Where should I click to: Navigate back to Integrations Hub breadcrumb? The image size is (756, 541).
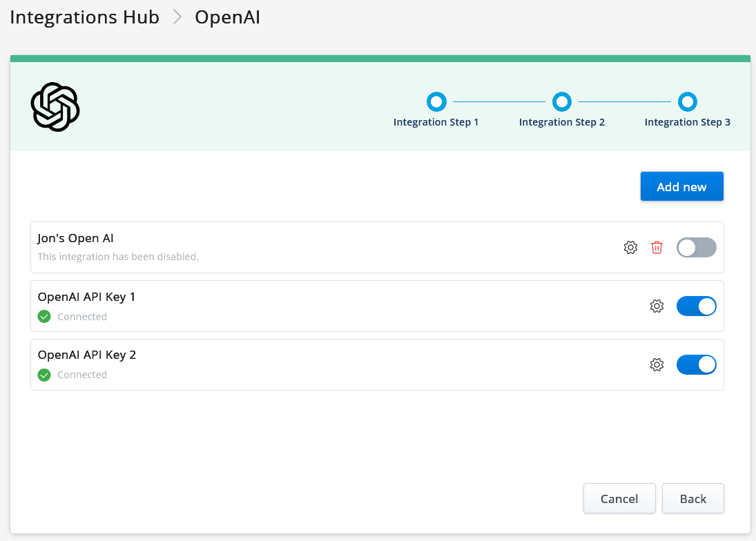pyautogui.click(x=84, y=17)
